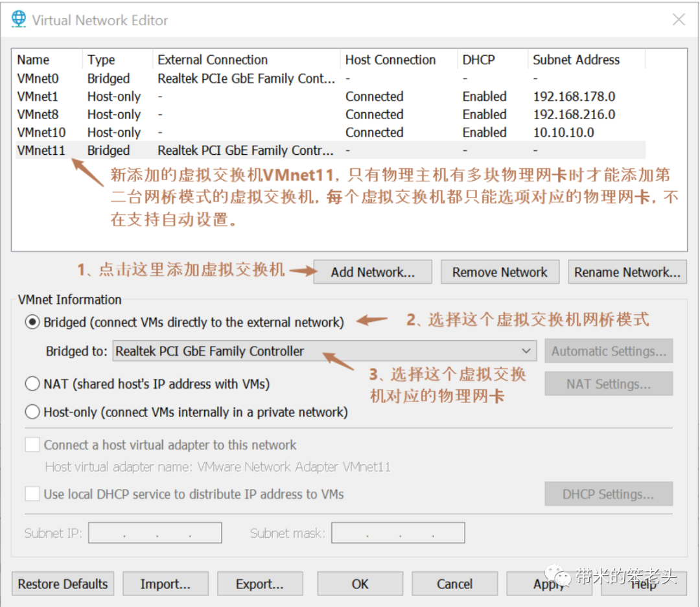Select the VMnet8 row
The image size is (700, 607).
[331, 114]
